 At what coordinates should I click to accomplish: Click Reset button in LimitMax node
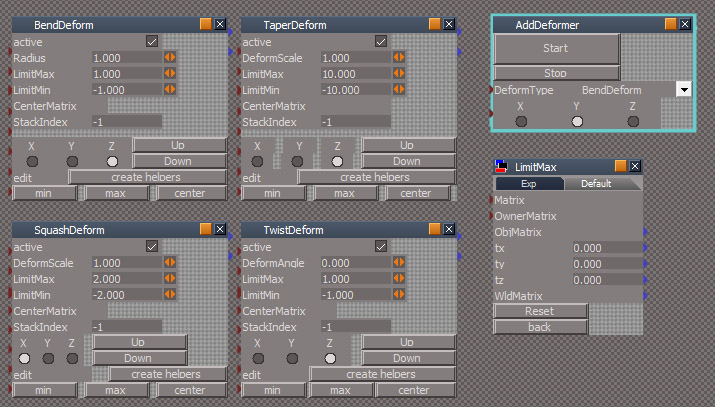(x=540, y=311)
